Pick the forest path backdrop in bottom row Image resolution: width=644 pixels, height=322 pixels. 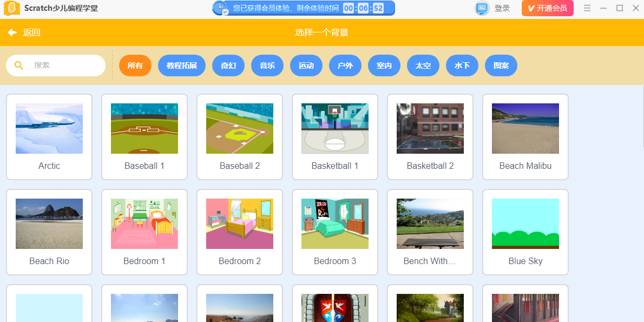pyautogui.click(x=430, y=307)
